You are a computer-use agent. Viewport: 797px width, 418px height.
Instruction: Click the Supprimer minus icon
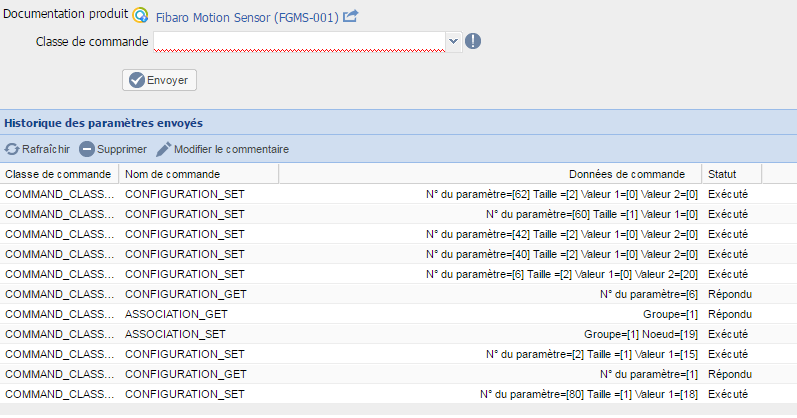87,149
